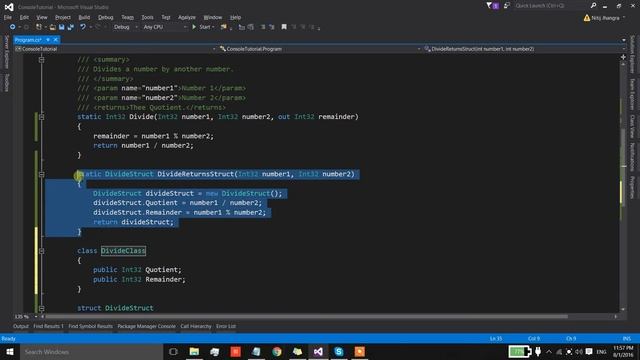This screenshot has width=640, height=360.
Task: Open the Debug menu
Action: pos(105,18)
